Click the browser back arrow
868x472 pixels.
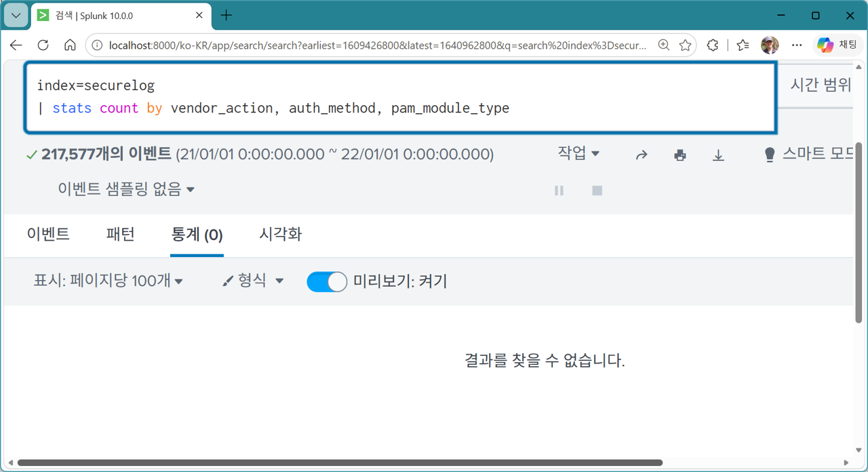pyautogui.click(x=16, y=45)
